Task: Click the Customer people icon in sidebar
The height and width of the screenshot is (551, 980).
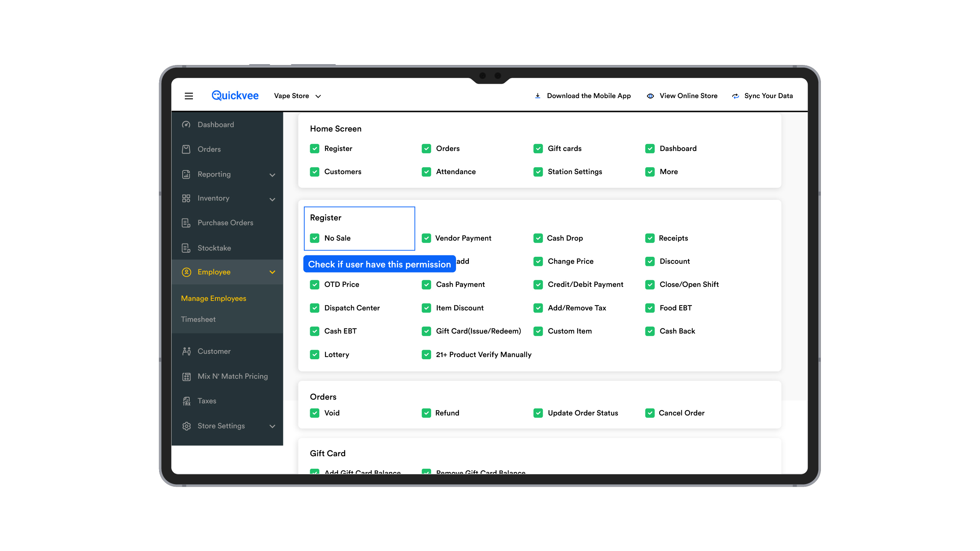Action: point(186,352)
